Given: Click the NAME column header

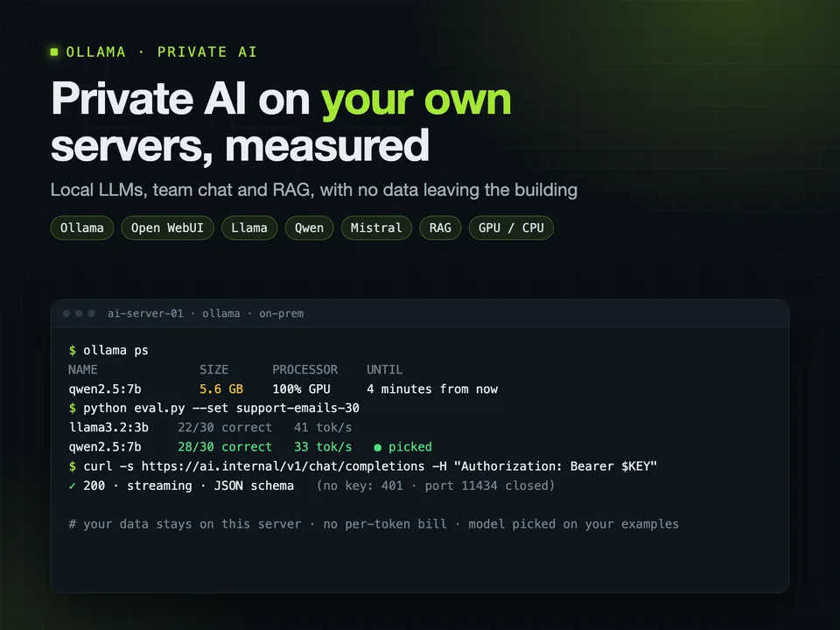Looking at the screenshot, I should coord(83,369).
